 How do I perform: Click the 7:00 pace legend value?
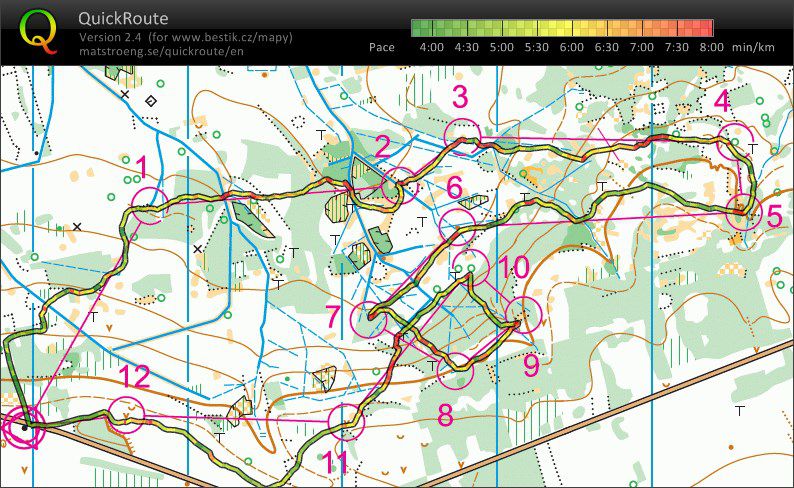[x=641, y=47]
